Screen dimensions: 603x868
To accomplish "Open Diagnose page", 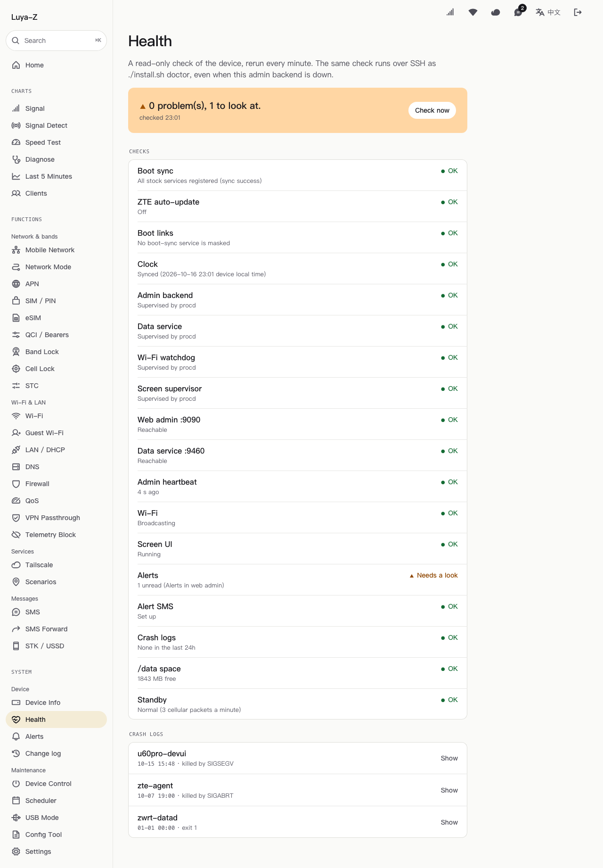I will coord(56,159).
